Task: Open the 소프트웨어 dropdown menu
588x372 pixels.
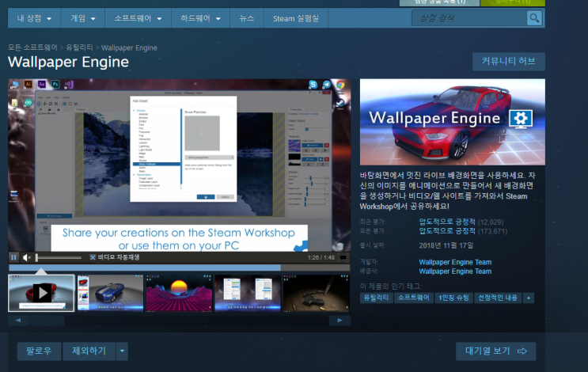Action: tap(138, 18)
